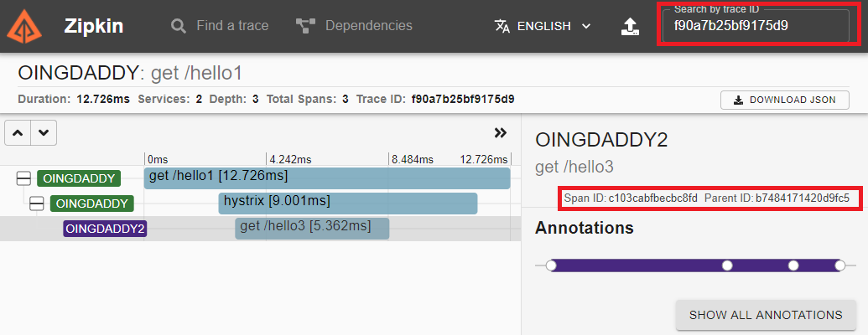Click the Total Spans: 3 text
Image resolution: width=868 pixels, height=335 pixels.
[x=307, y=100]
